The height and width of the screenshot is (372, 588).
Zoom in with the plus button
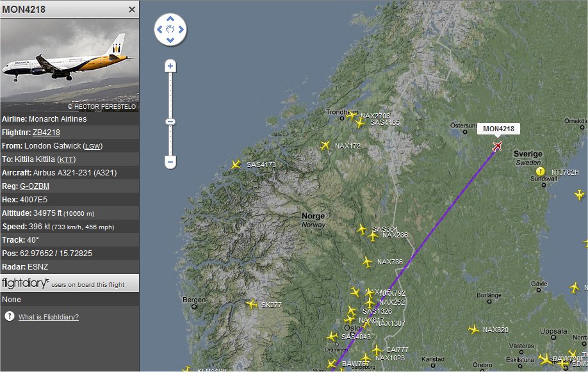point(170,66)
